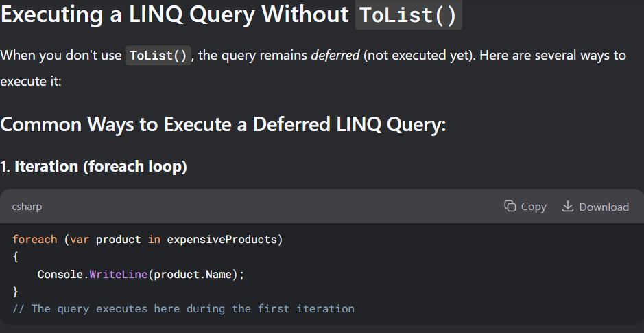Viewport: 644px width, 333px height.
Task: Copy the code via the Copy label
Action: pyautogui.click(x=534, y=207)
